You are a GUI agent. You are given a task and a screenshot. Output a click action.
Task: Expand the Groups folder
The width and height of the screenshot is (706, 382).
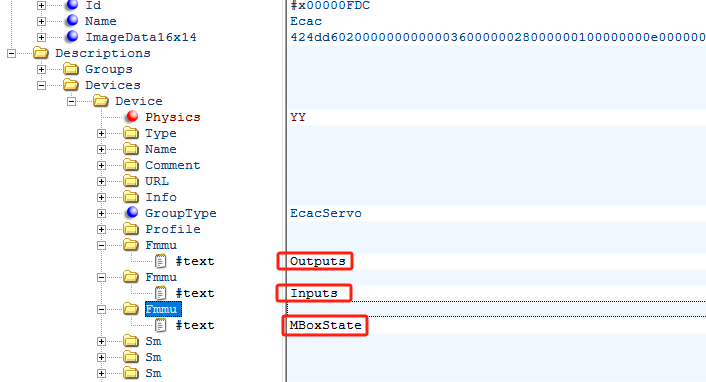click(41, 69)
